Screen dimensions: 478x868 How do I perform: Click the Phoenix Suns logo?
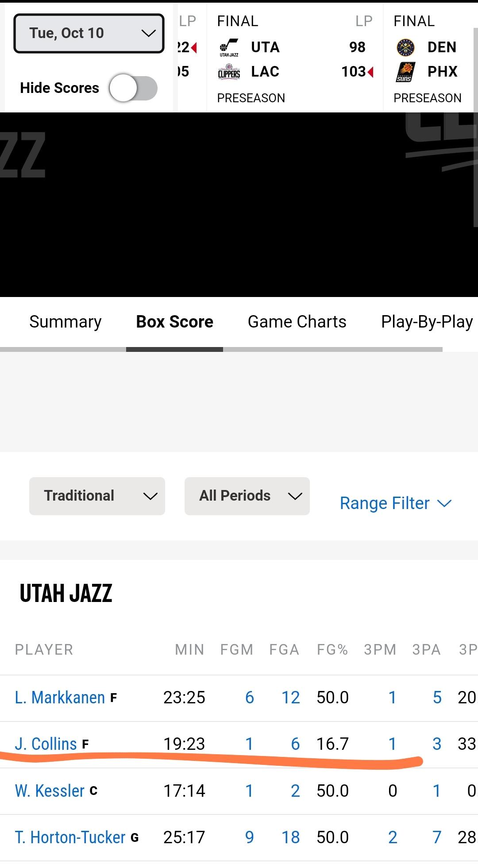click(x=405, y=72)
